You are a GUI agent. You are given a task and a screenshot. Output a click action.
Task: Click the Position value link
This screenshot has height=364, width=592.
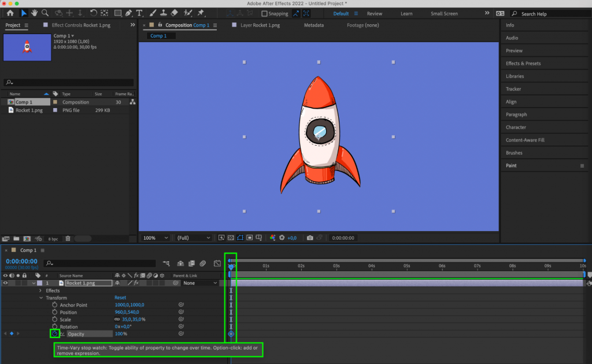tap(126, 312)
